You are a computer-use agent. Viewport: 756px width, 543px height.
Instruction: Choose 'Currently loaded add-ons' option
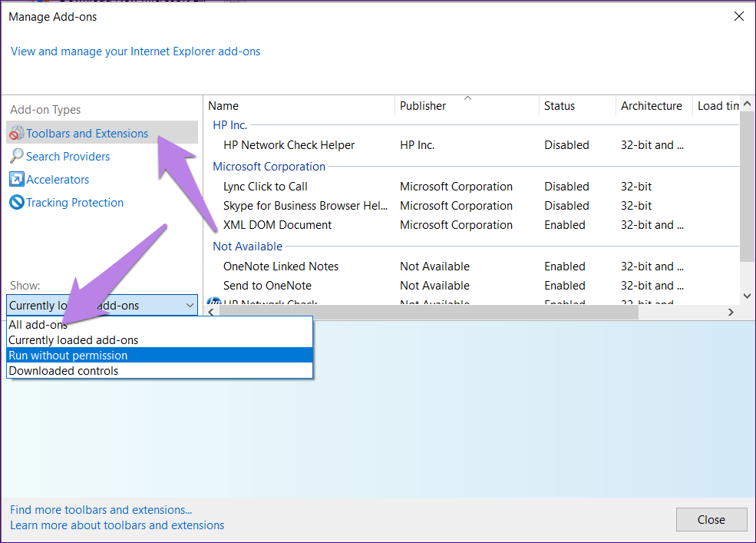click(74, 340)
